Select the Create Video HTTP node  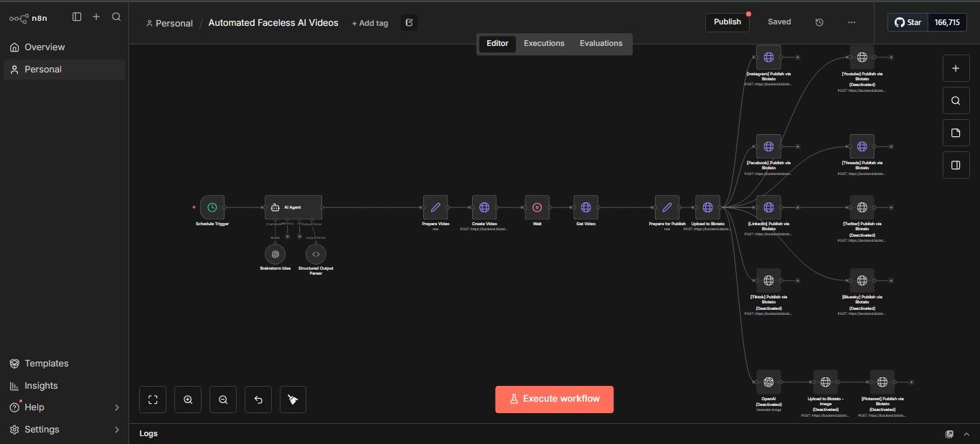click(x=484, y=207)
